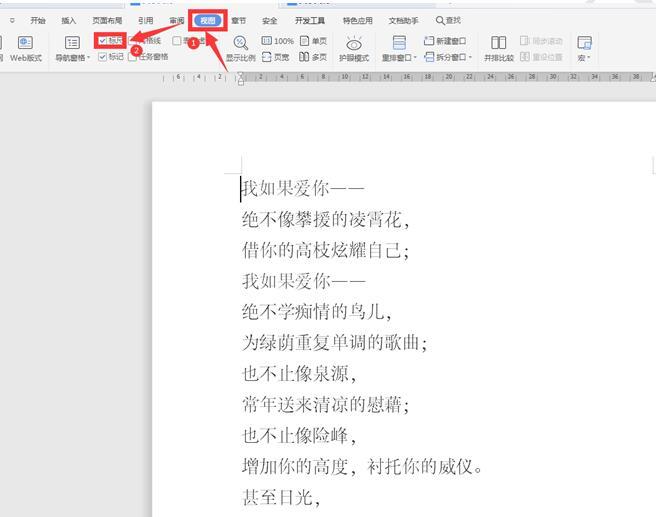Select the 视图 View tab

(208, 20)
